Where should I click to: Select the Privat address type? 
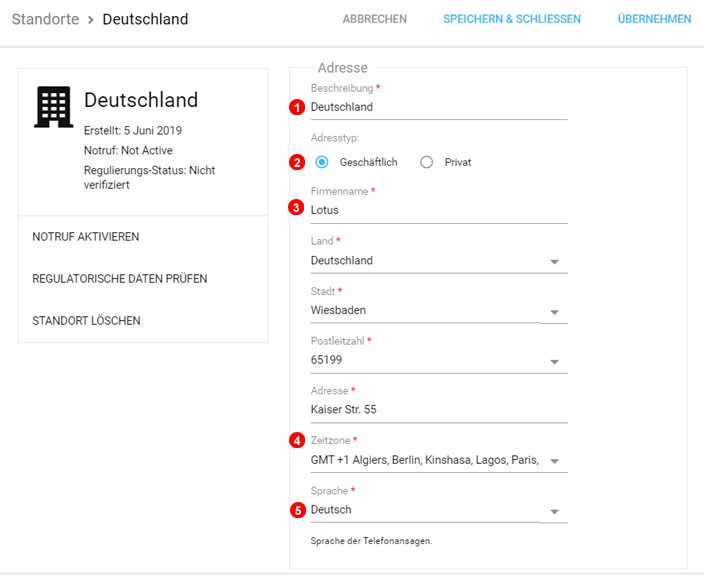pyautogui.click(x=427, y=162)
